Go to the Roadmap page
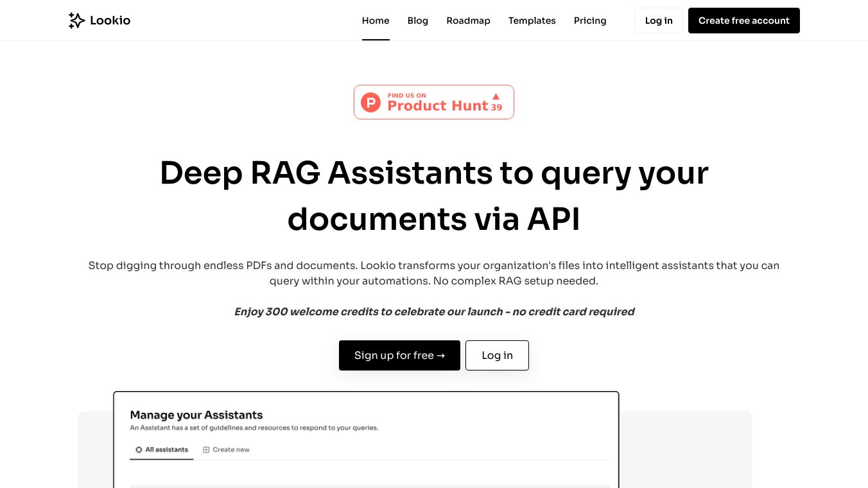This screenshot has width=868, height=488. pyautogui.click(x=469, y=21)
